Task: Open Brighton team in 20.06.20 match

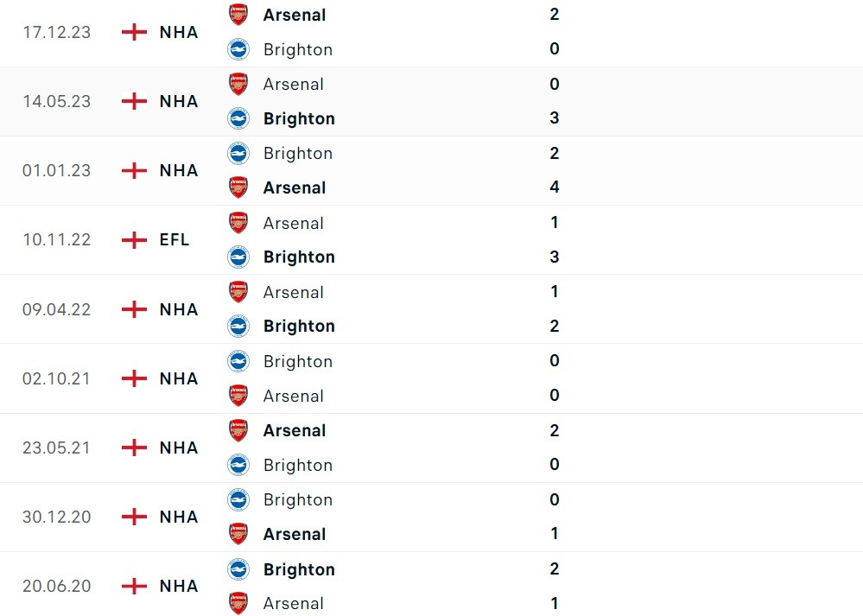Action: tap(299, 569)
